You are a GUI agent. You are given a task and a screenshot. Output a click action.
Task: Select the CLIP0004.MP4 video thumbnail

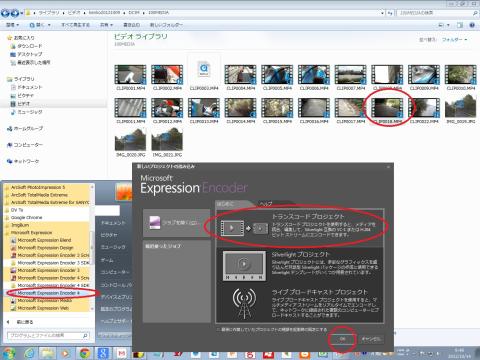pyautogui.click(x=240, y=74)
